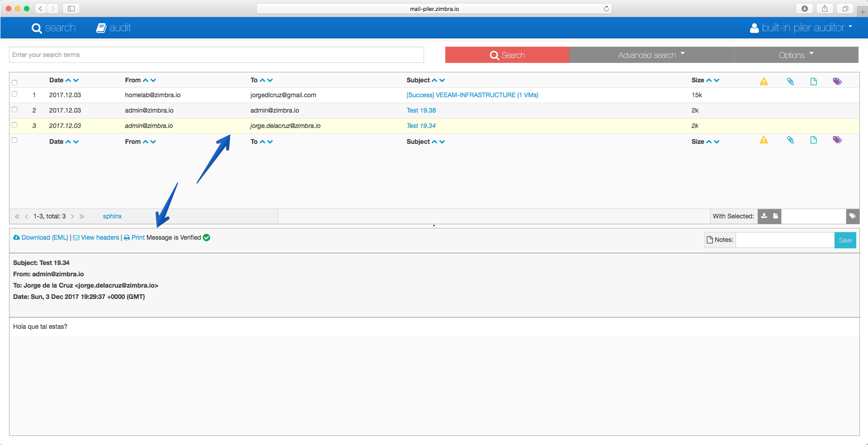
Task: Go to previous page of results
Action: click(27, 217)
